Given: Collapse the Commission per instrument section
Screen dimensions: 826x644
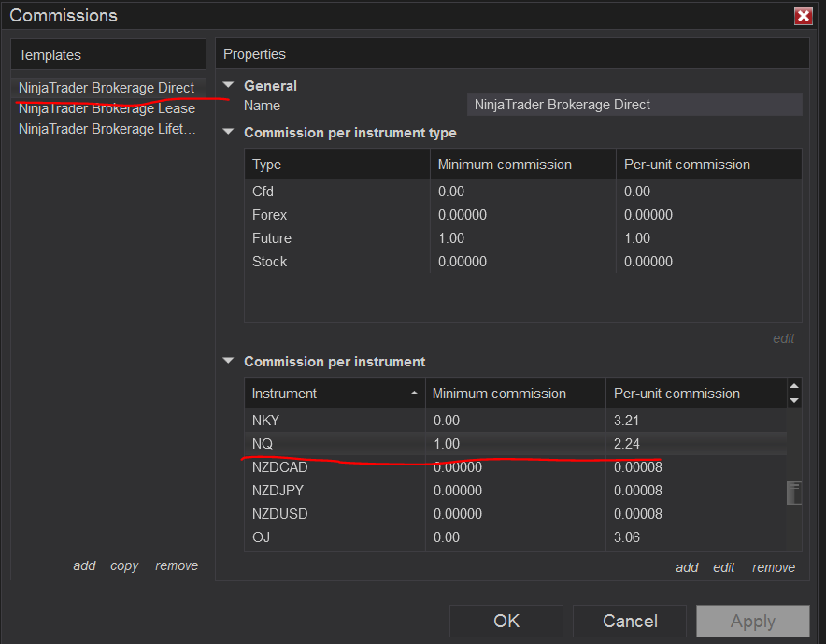Looking at the screenshot, I should pyautogui.click(x=228, y=361).
